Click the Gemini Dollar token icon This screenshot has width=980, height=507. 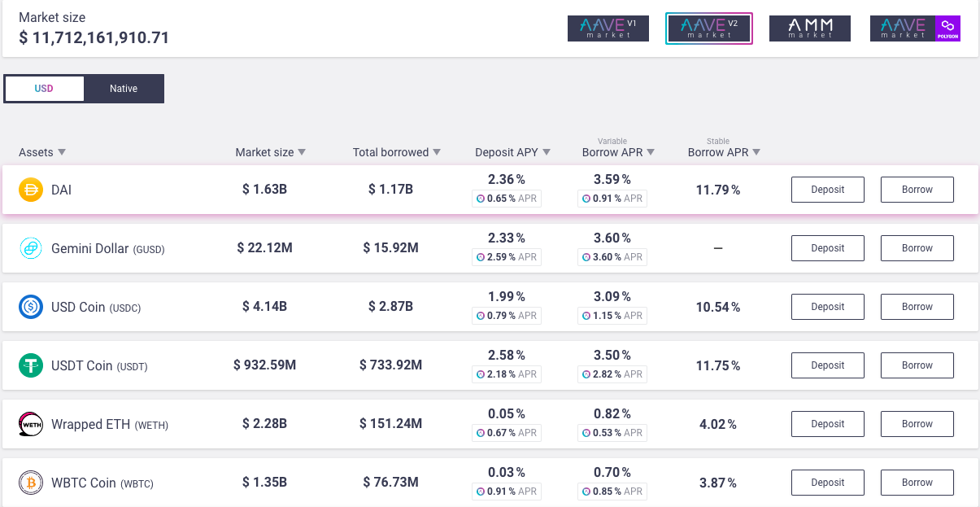[x=31, y=248]
